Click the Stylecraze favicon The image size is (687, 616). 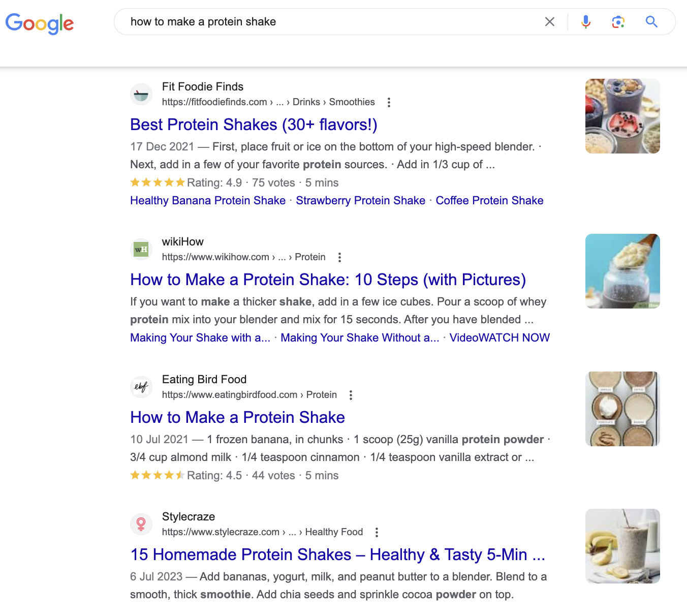(141, 524)
